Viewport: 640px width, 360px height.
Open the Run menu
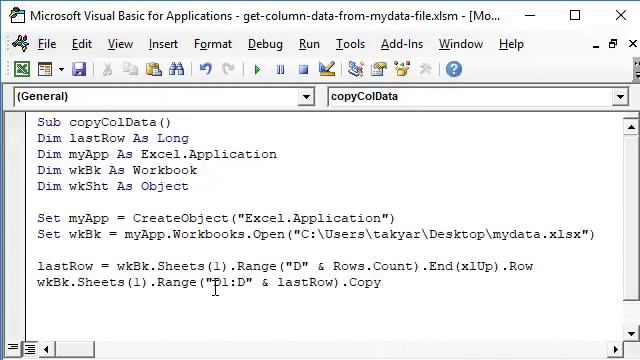[309, 44]
